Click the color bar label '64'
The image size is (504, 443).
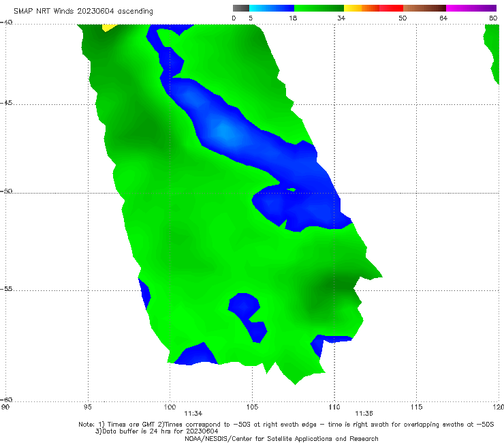point(443,18)
